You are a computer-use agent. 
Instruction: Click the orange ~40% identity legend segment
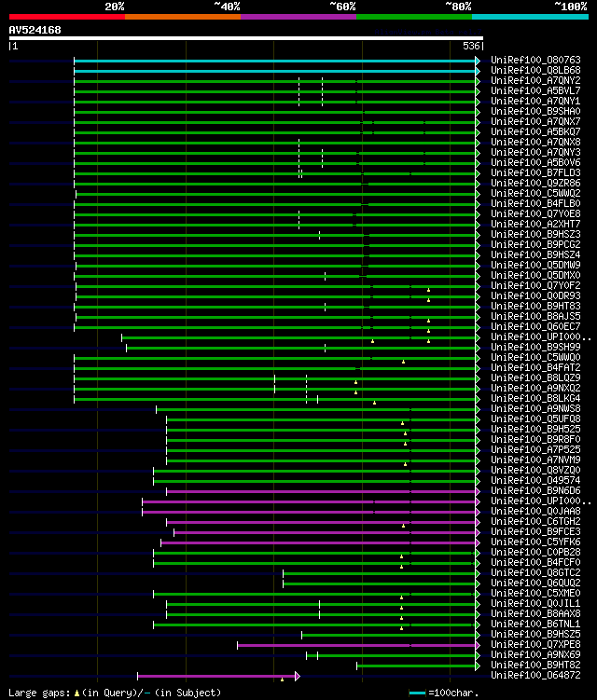183,17
